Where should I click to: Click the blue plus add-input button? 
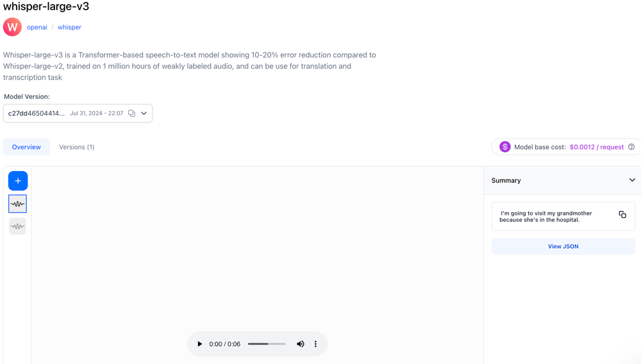click(x=18, y=181)
